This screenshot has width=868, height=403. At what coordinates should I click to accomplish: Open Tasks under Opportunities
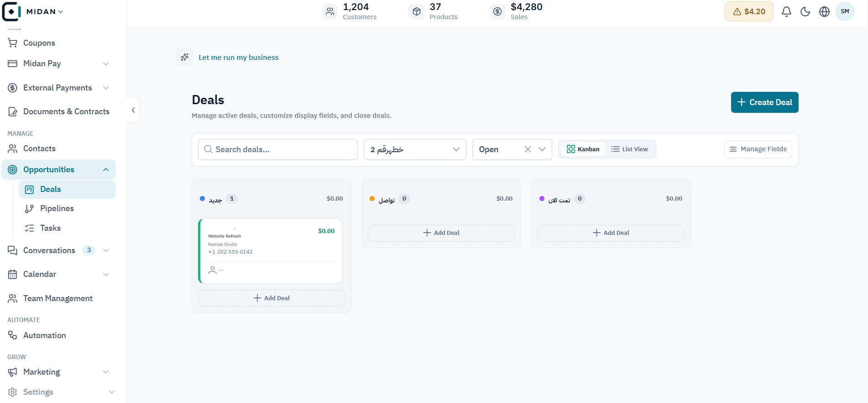67,228
